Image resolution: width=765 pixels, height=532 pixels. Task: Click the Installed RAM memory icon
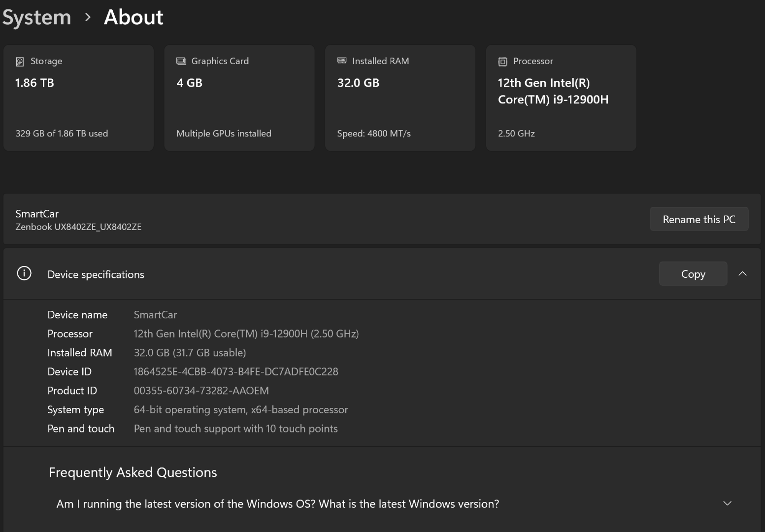(342, 61)
